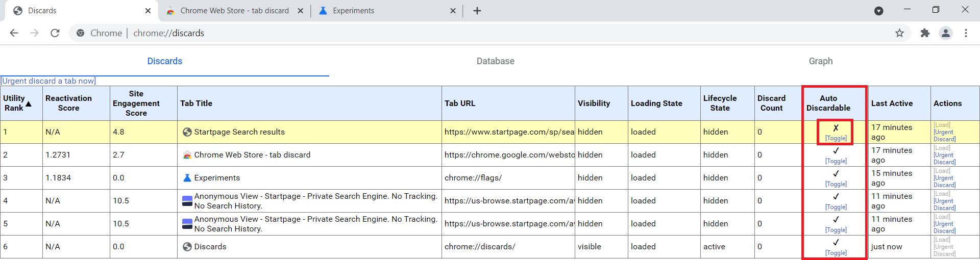This screenshot has width=980, height=260.
Task: Bookmark this page with the star icon
Action: (x=899, y=33)
